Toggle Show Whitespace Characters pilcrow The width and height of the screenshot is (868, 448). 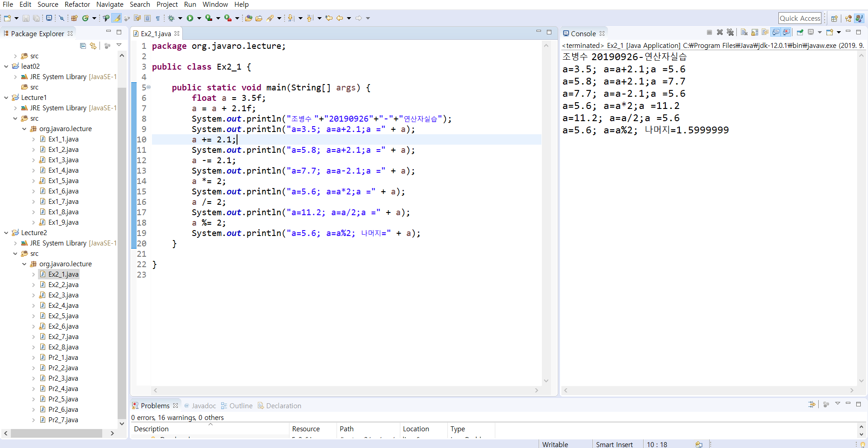point(158,18)
